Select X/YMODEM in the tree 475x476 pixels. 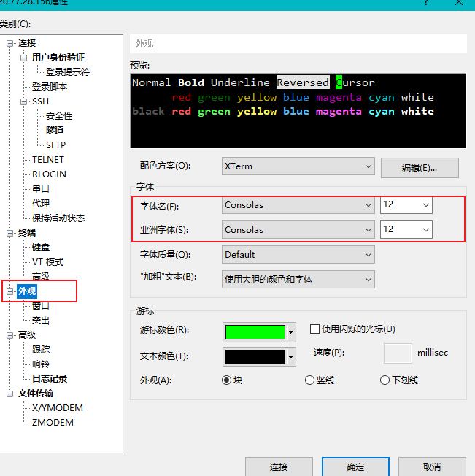click(58, 408)
